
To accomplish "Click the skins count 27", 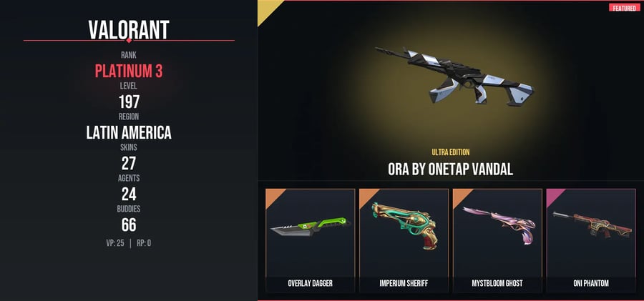I will (x=129, y=164).
